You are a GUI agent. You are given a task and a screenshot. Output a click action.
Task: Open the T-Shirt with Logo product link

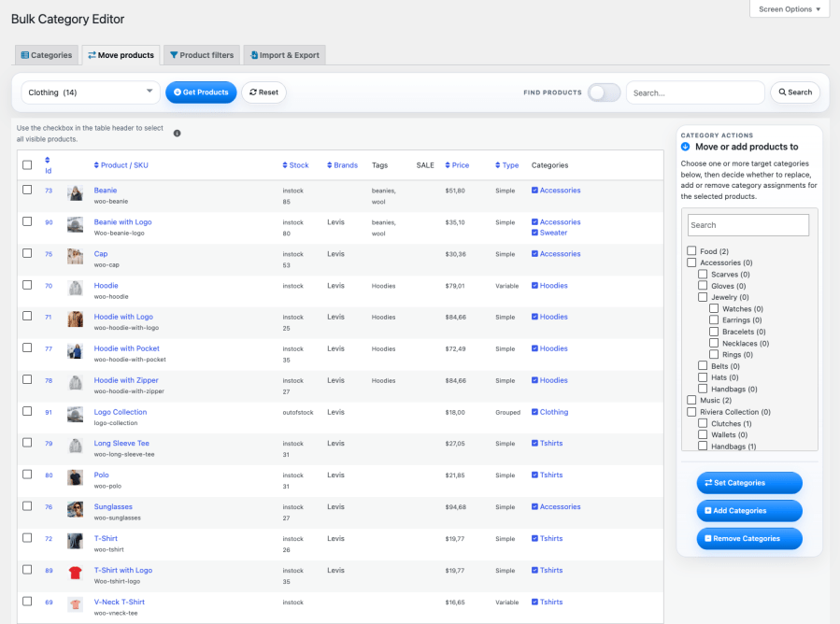pos(123,570)
